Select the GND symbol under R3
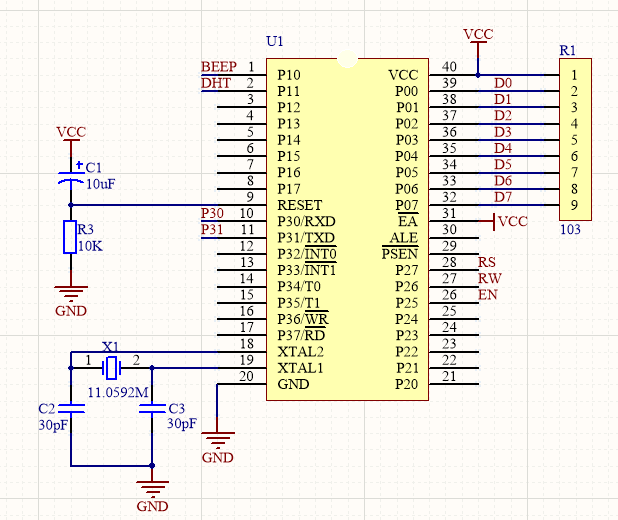This screenshot has height=520, width=618. [x=71, y=302]
